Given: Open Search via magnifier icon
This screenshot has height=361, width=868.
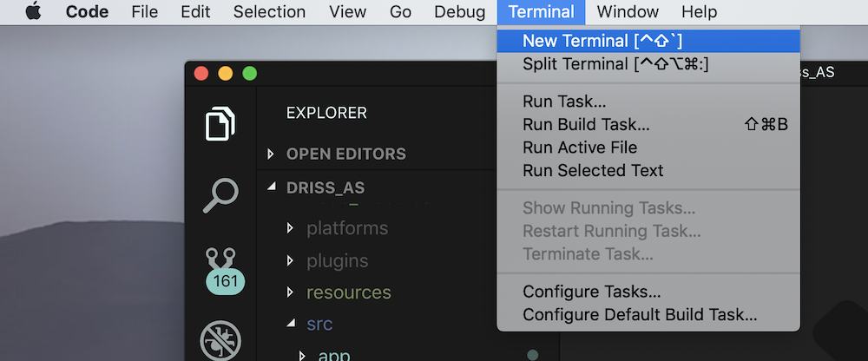Looking at the screenshot, I should coord(220,195).
